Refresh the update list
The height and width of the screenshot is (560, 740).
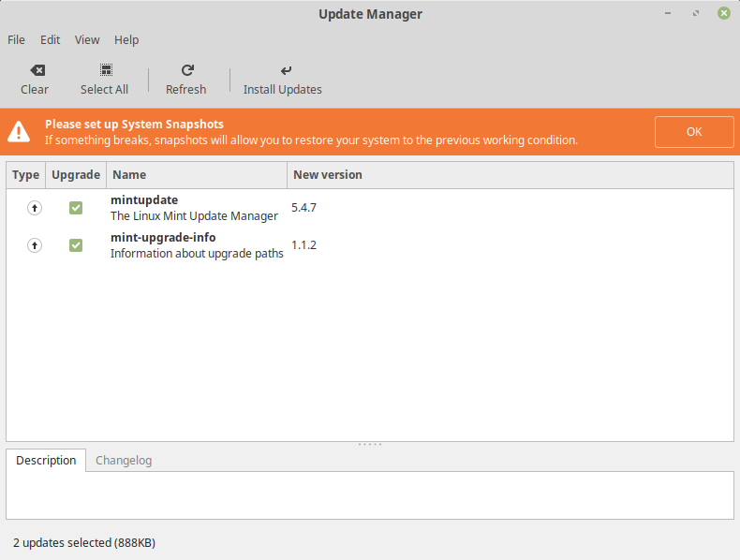(x=186, y=70)
